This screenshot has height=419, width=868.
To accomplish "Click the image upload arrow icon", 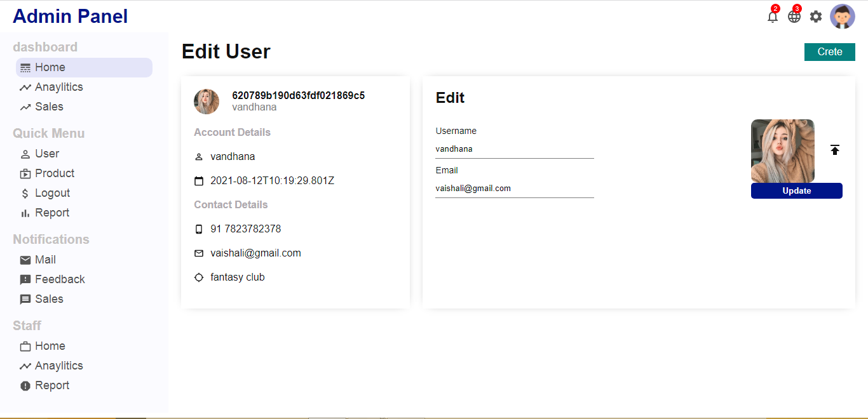I will [x=835, y=150].
